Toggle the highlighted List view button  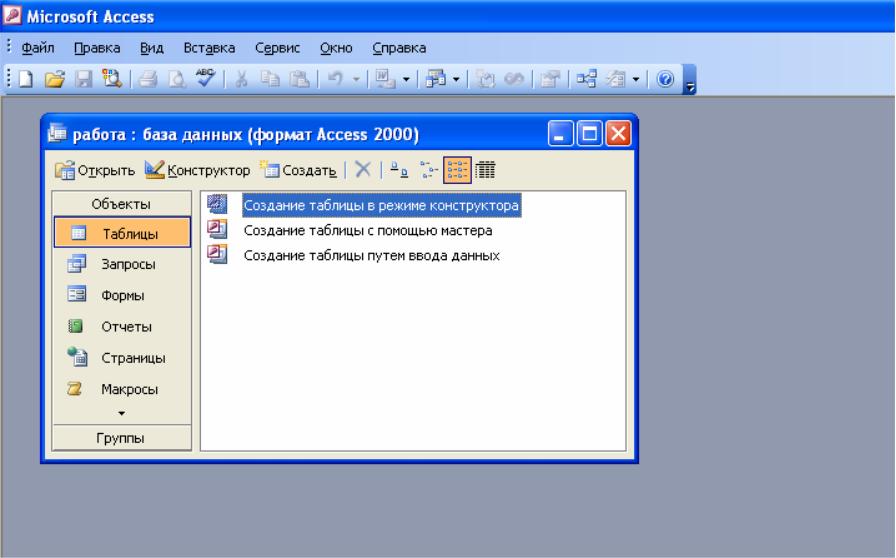(x=457, y=170)
